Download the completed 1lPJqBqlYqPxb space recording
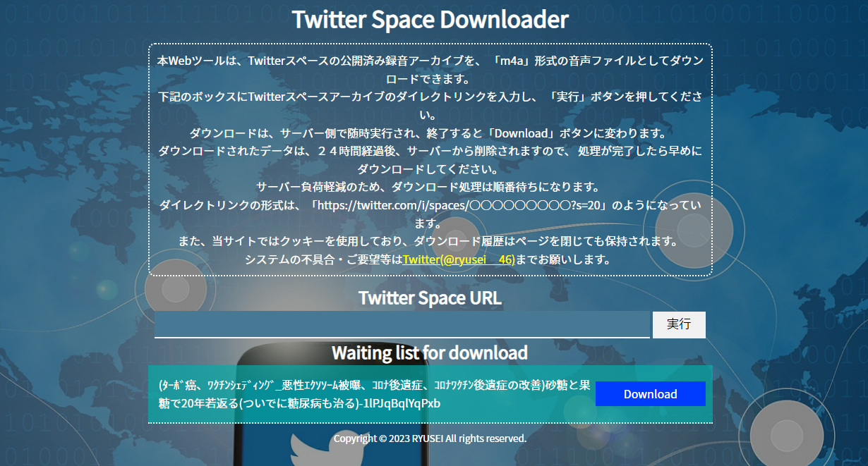Screen dimensions: 868x466 (x=650, y=393)
